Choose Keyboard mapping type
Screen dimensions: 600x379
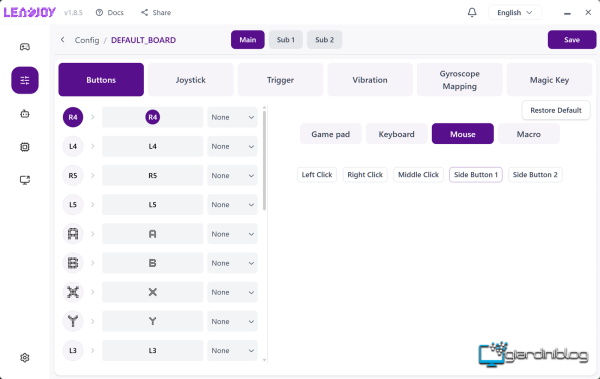point(396,134)
